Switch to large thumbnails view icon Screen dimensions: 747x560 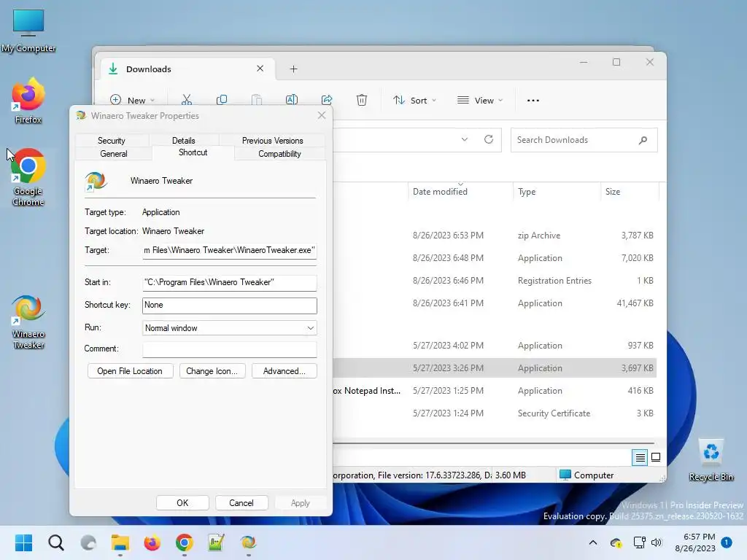point(656,458)
